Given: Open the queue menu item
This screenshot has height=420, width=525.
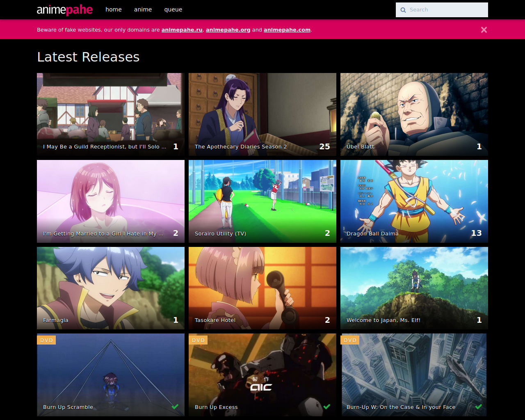Looking at the screenshot, I should tap(173, 9).
